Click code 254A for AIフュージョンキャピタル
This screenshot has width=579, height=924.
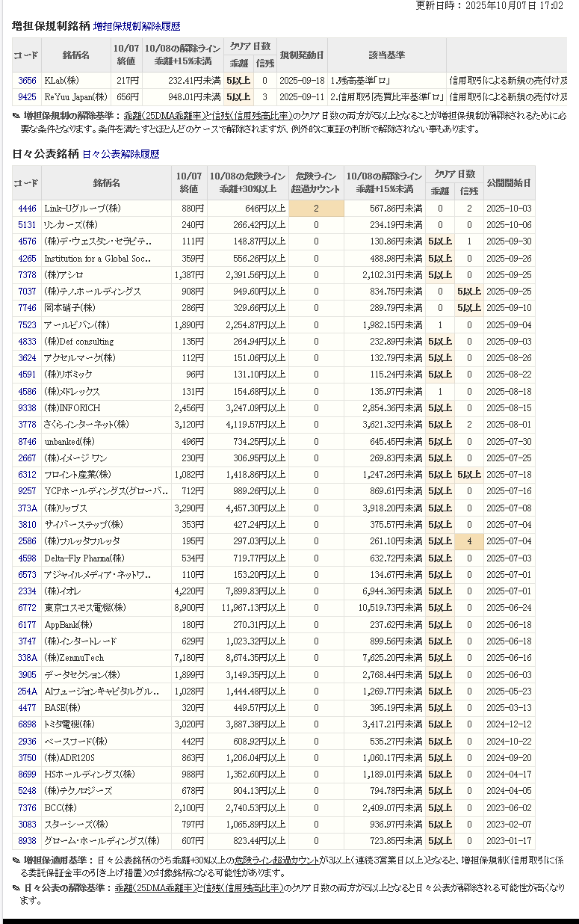click(27, 692)
